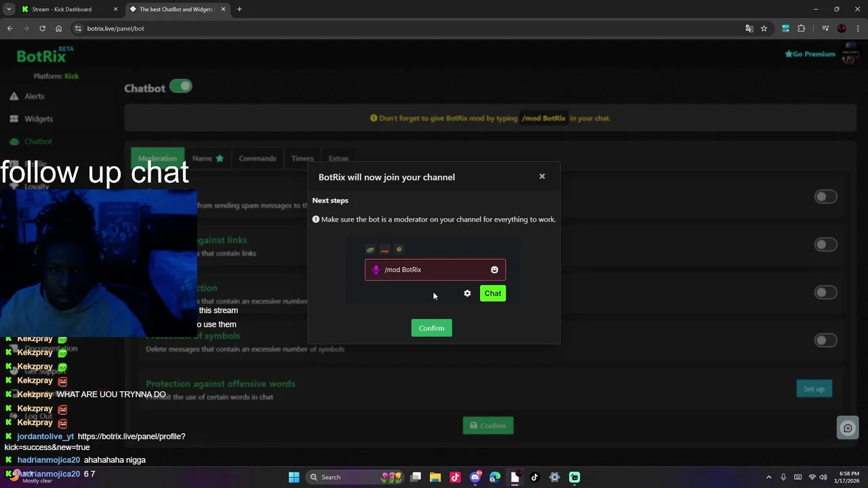The height and width of the screenshot is (488, 868).
Task: Enable the protection against links toggle
Action: coord(826,245)
